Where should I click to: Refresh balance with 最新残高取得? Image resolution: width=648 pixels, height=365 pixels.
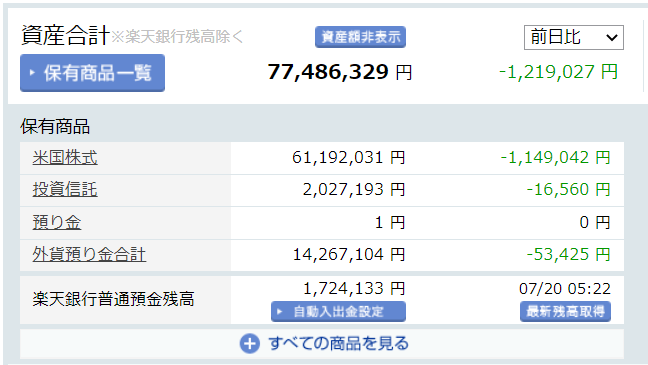[565, 312]
